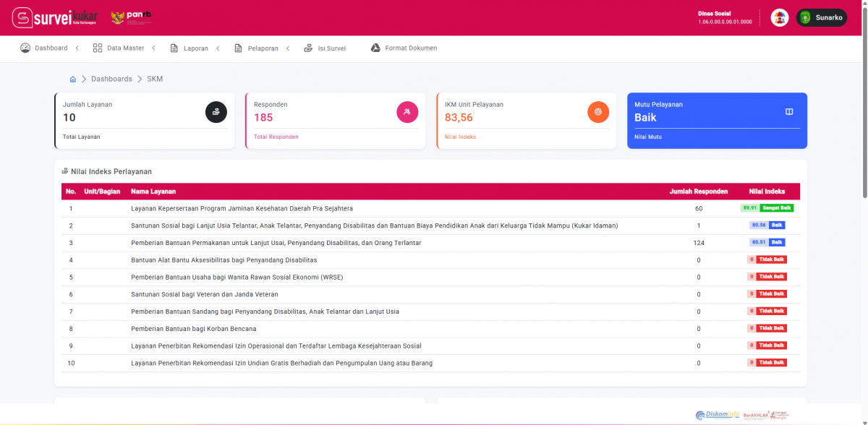868x425 pixels.
Task: Click the Sunarko profile button
Action: tap(821, 18)
